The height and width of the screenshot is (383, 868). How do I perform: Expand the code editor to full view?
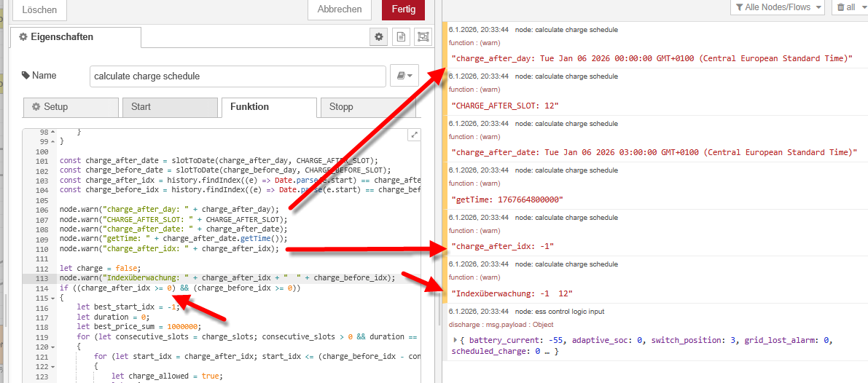pyautogui.click(x=415, y=135)
